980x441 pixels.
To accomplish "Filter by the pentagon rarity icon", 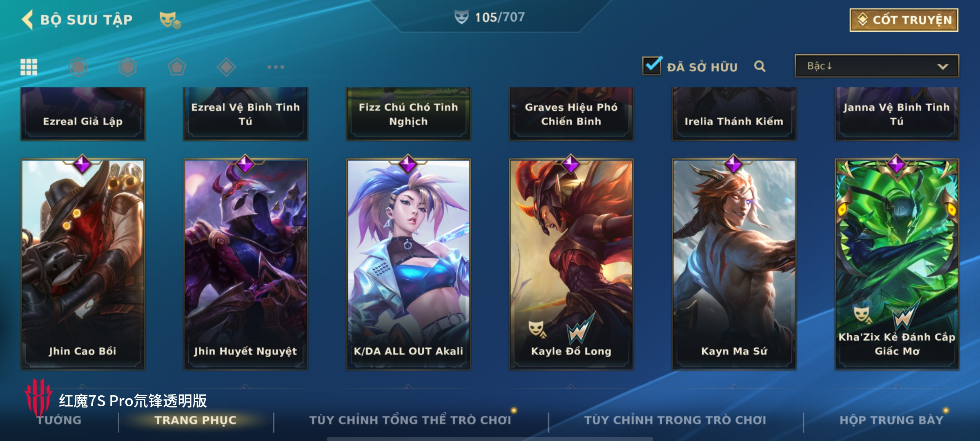I will [177, 67].
